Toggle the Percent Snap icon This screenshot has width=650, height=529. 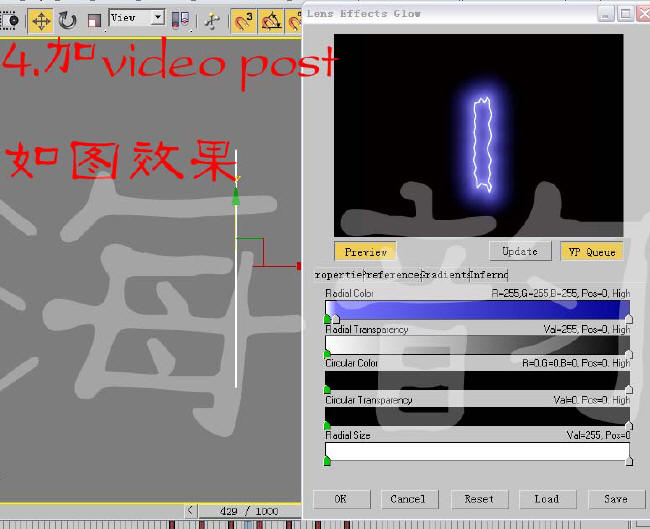(294, 21)
